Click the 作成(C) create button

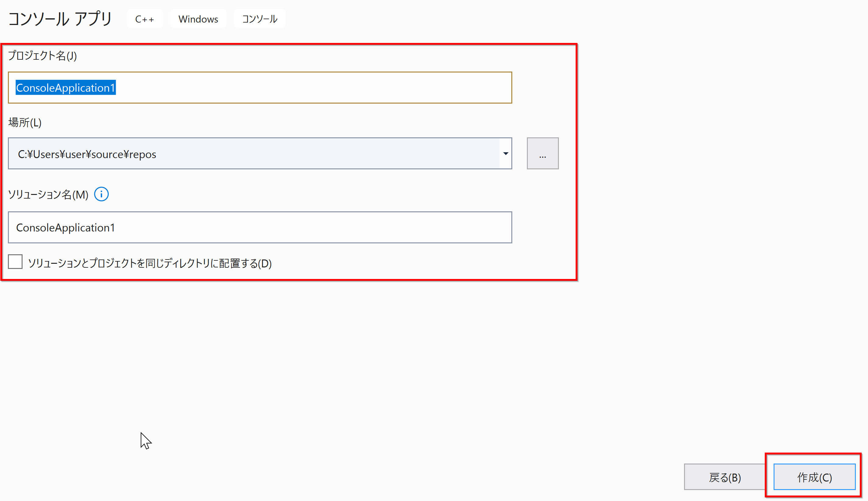(x=814, y=477)
